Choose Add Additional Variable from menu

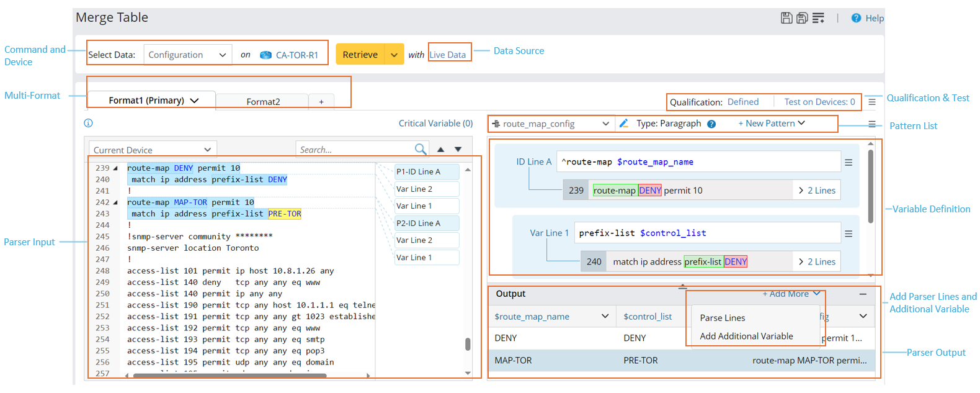746,336
